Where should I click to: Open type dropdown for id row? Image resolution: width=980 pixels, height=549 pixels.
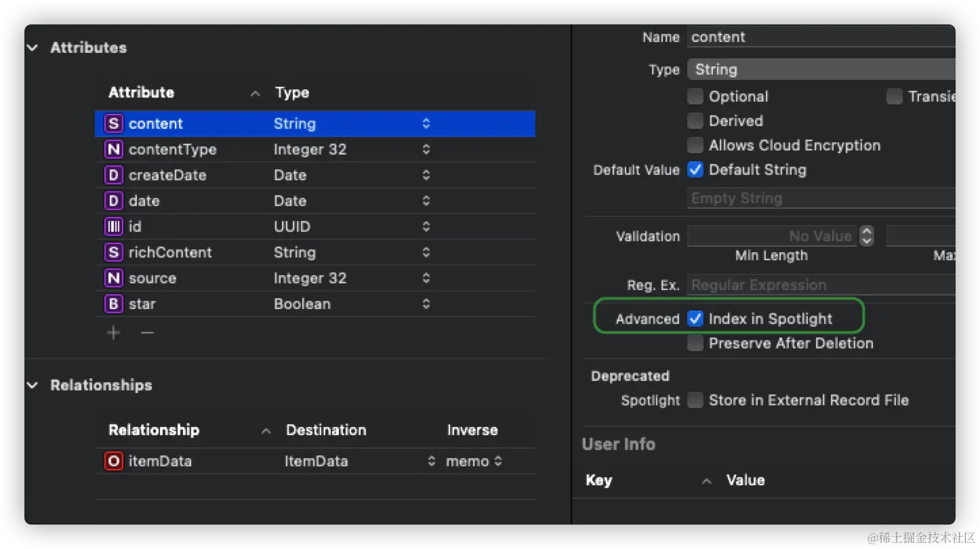pyautogui.click(x=426, y=226)
